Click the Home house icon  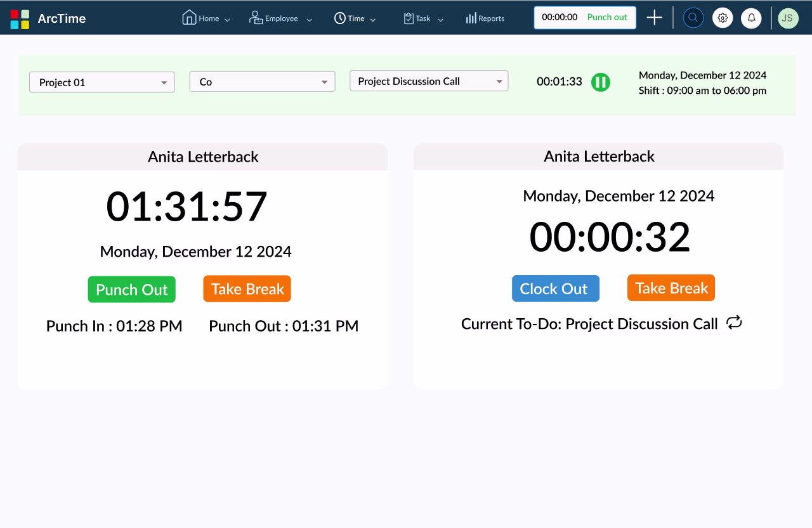click(189, 17)
